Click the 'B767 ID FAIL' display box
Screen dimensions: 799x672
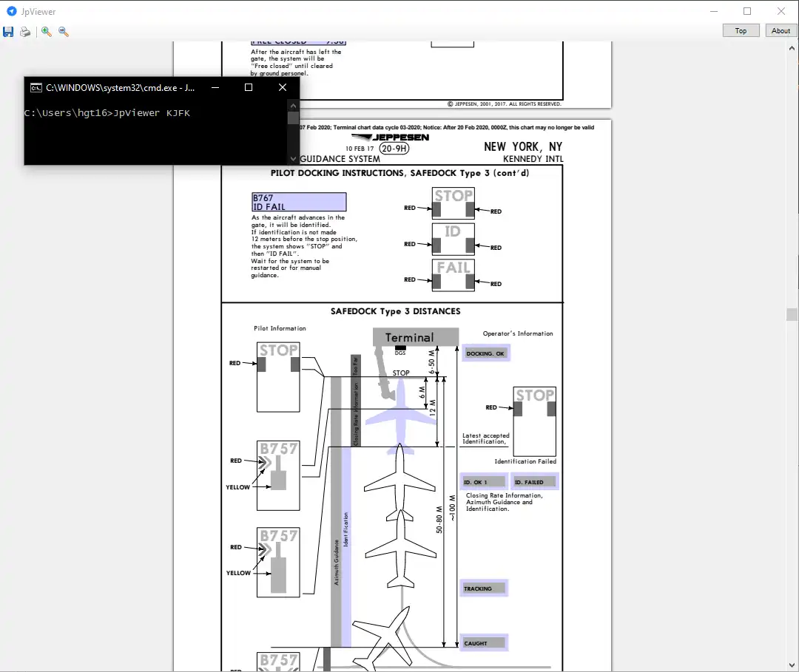point(299,202)
